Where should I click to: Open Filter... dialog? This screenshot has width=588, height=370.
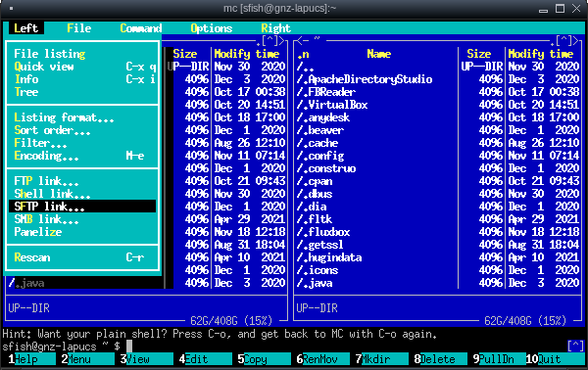point(82,143)
